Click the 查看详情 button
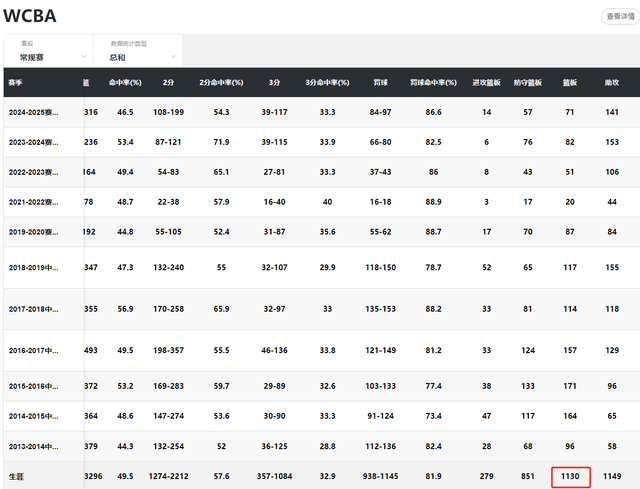The image size is (640, 489). coord(620,16)
